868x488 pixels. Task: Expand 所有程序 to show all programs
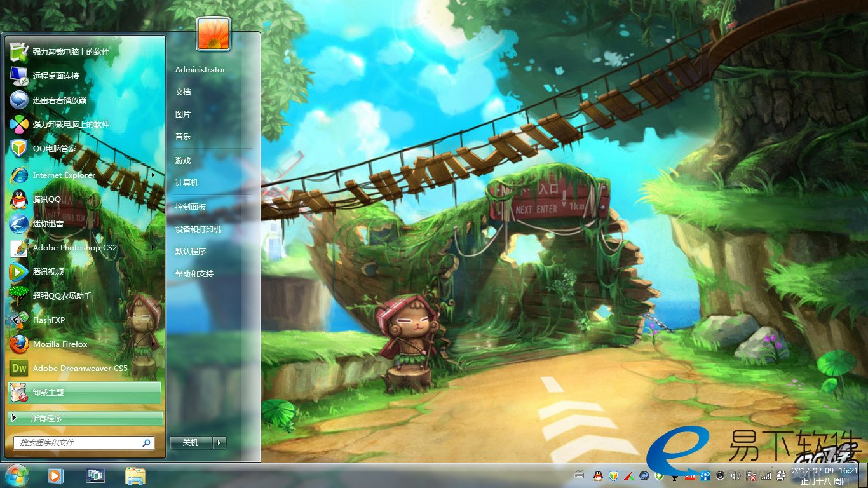[x=85, y=419]
